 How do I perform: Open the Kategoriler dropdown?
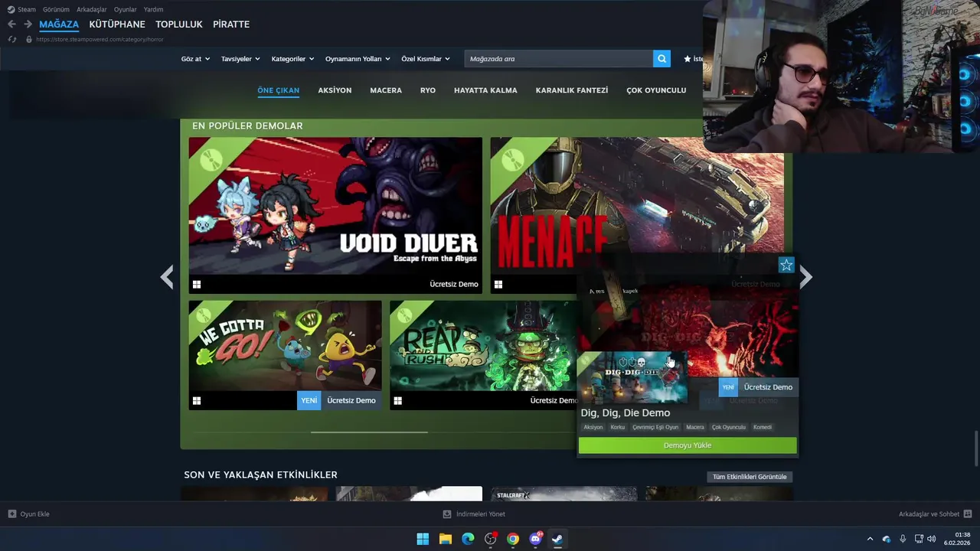click(x=292, y=59)
